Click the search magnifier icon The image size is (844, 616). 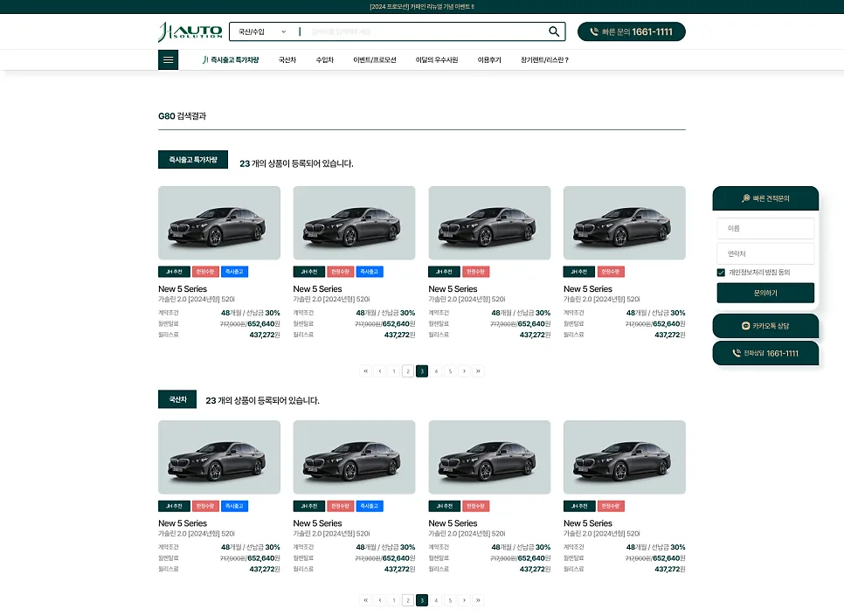tap(554, 31)
